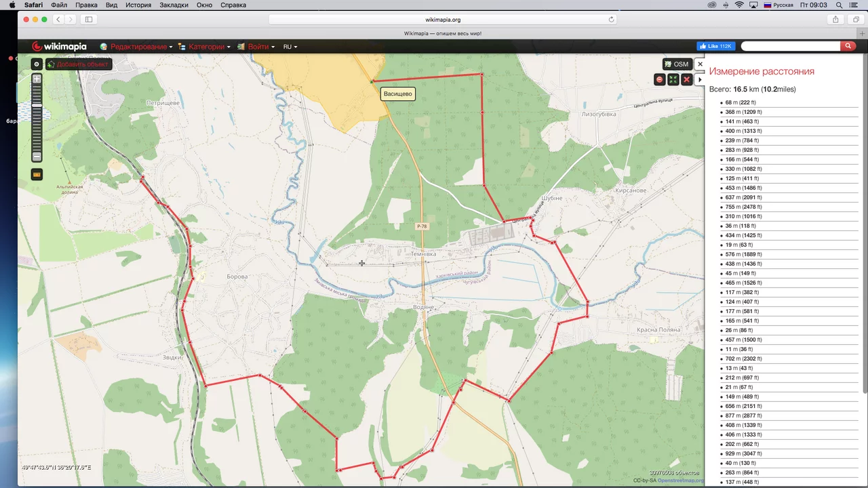The width and height of the screenshot is (868, 488).
Task: Click the side panel vertical scrollbar
Action: pyautogui.click(x=865, y=224)
